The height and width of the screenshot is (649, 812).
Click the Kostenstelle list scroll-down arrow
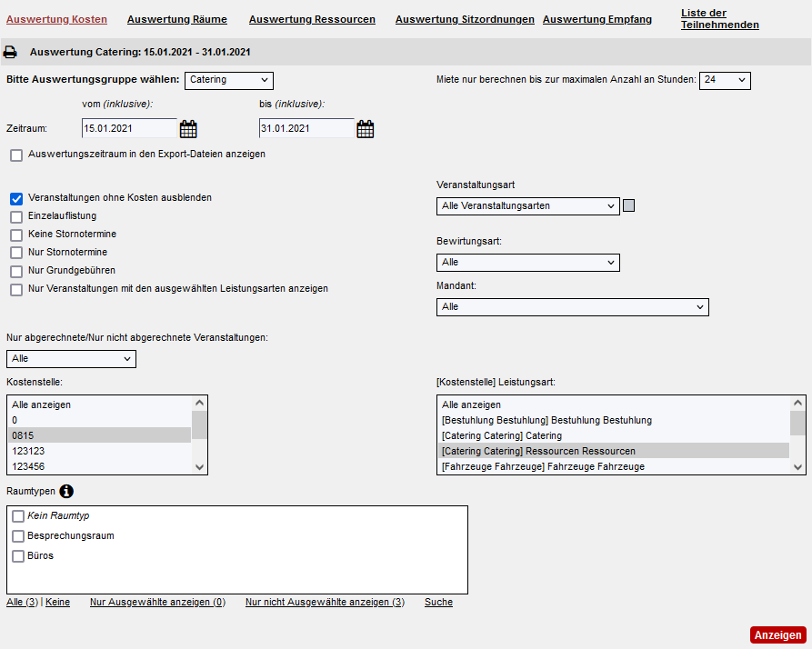pos(199,467)
